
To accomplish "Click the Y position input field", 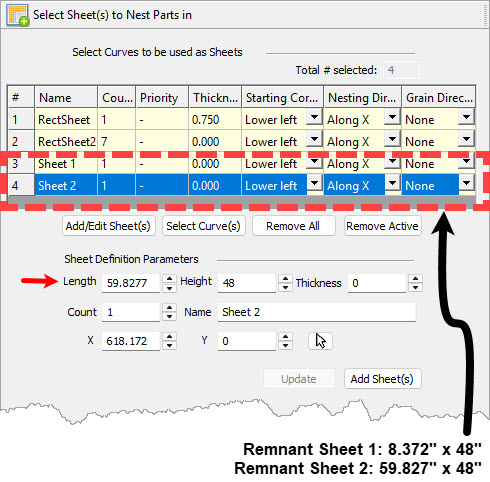I will click(247, 341).
